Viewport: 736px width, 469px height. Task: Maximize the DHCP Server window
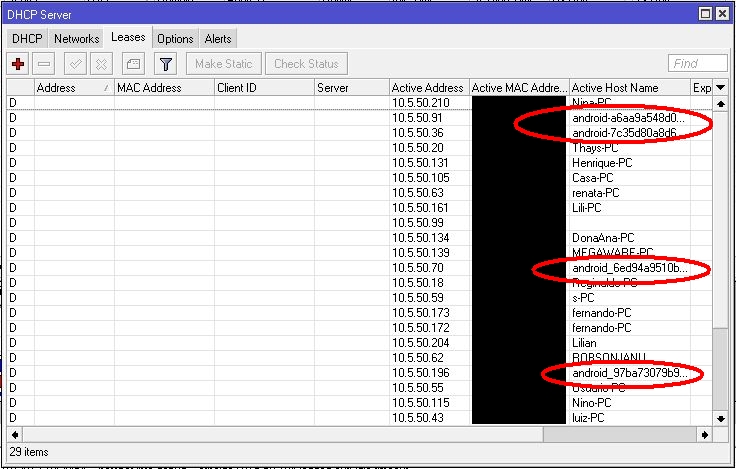[x=705, y=14]
